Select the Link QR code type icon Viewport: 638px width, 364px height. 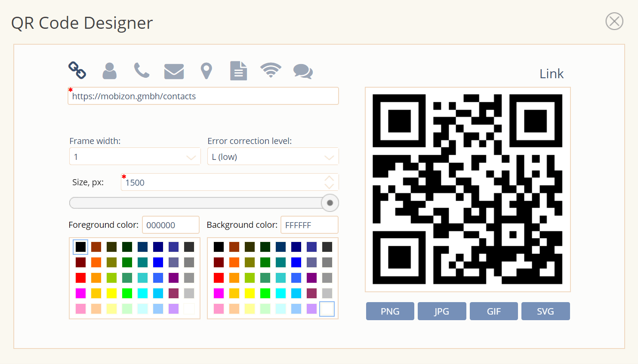[77, 70]
